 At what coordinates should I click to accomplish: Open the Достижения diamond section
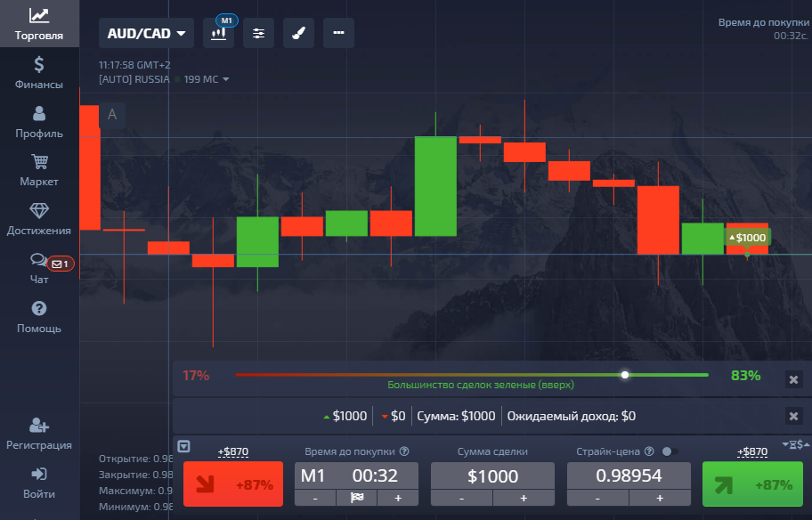point(39,218)
